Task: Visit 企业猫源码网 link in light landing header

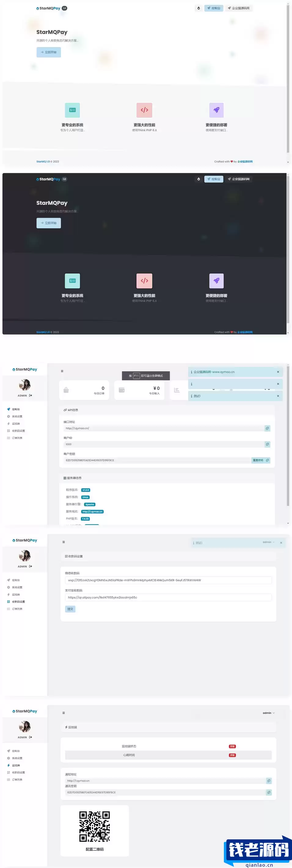Action: pos(239,8)
